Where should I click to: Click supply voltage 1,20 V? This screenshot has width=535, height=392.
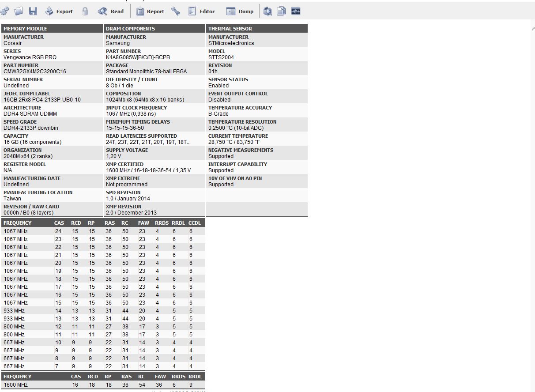pos(113,156)
